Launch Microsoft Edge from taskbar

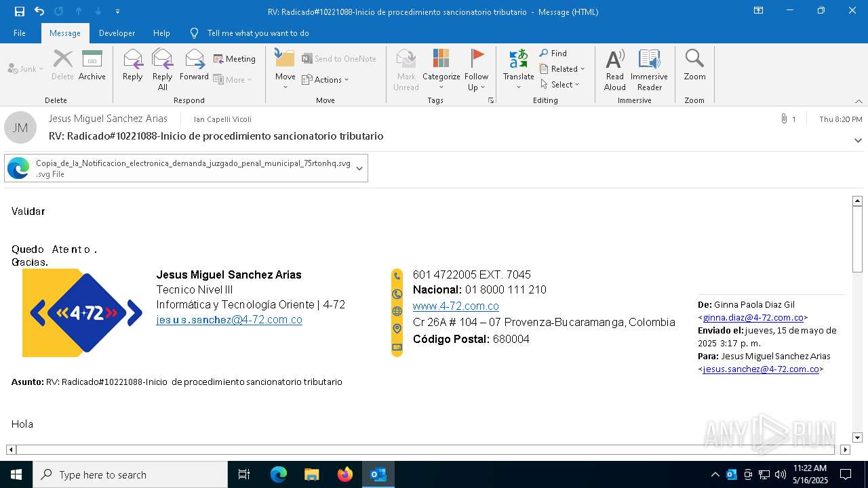pos(279,474)
